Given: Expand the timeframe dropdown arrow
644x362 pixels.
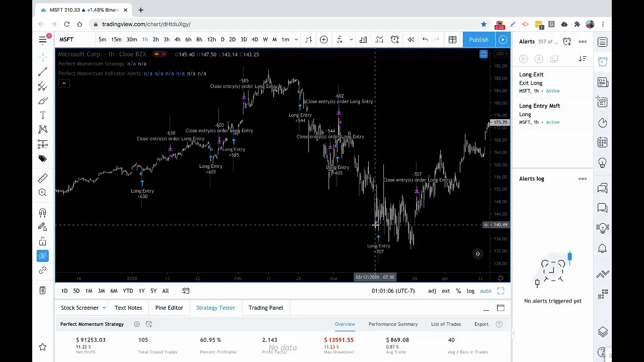Looking at the screenshot, I should point(296,40).
